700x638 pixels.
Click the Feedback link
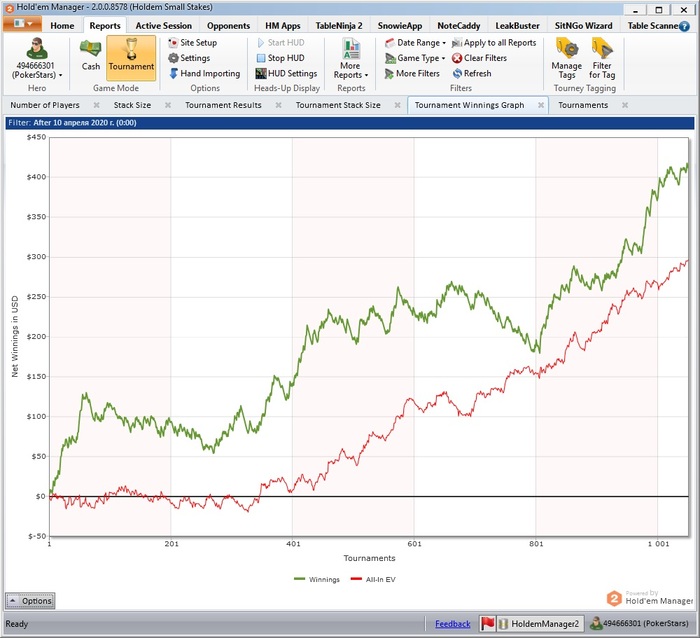coord(453,624)
